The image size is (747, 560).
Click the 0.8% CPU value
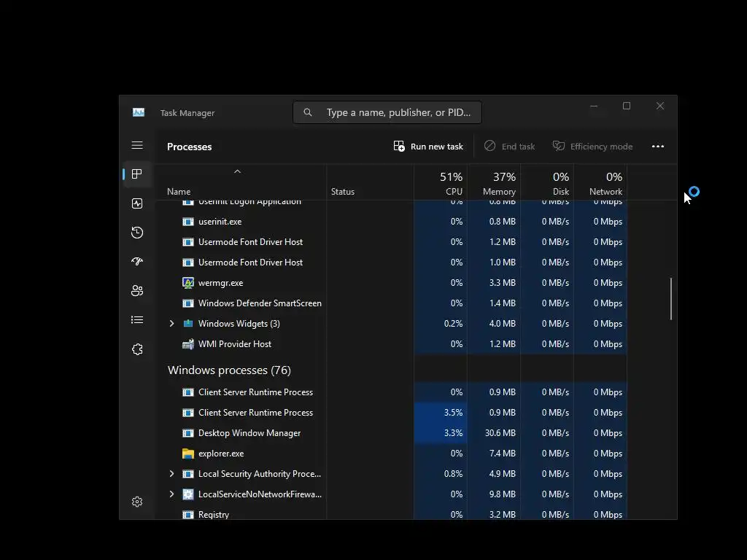pos(453,474)
